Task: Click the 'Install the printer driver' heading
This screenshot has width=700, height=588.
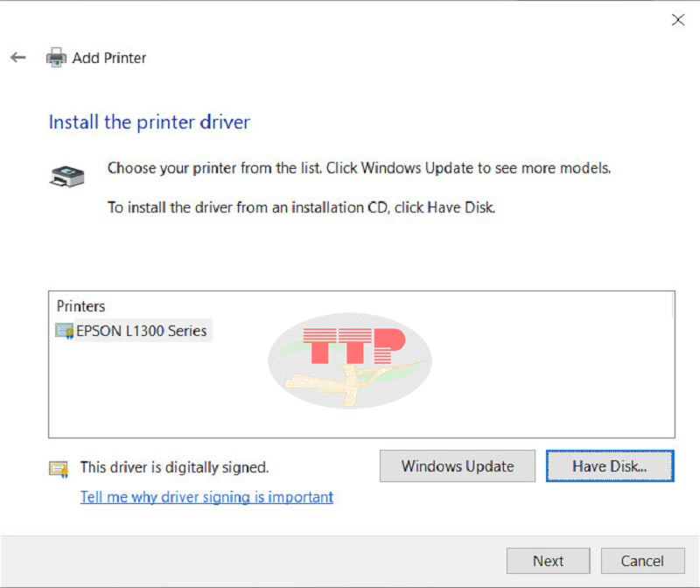Action: coord(150,122)
